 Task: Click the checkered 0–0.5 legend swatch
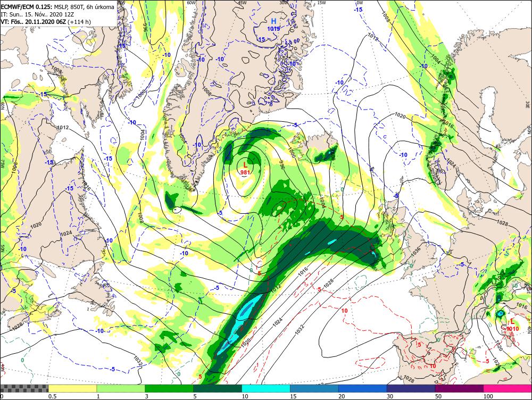pos(24,388)
